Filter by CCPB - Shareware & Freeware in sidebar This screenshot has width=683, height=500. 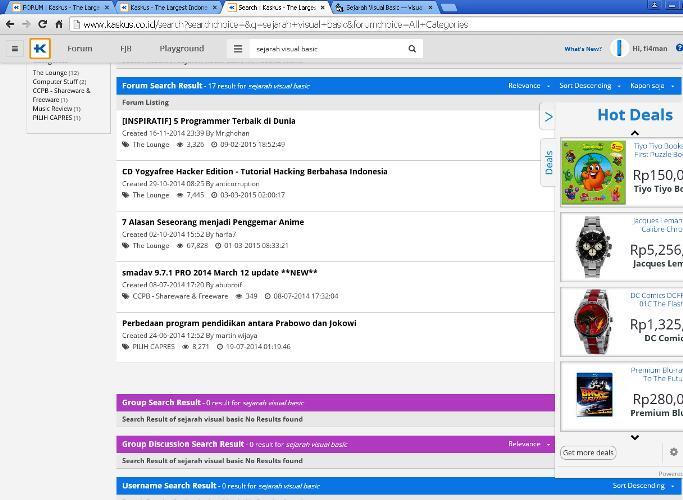click(61, 95)
